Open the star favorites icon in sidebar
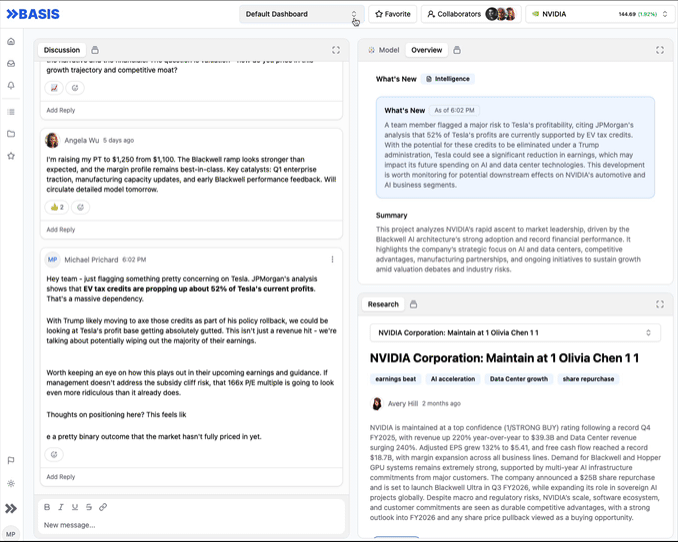This screenshot has width=678, height=542. coord(11,156)
